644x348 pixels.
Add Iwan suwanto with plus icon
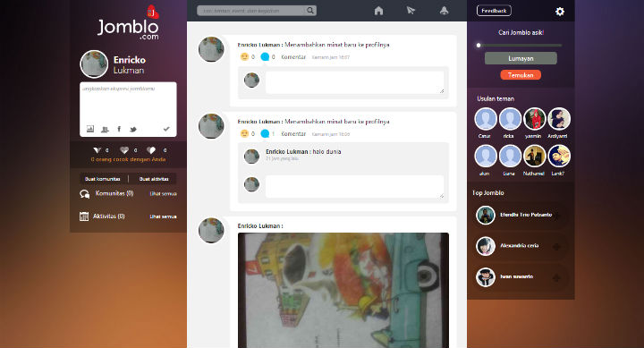point(557,277)
